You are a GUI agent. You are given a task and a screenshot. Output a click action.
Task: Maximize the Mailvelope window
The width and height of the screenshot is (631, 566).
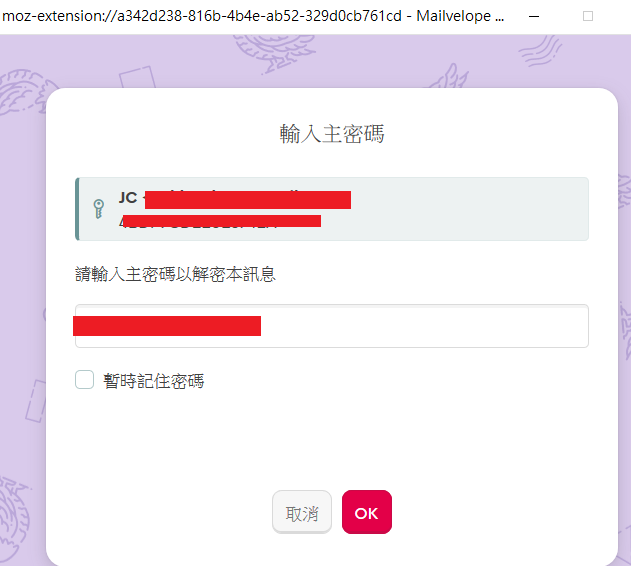coord(588,16)
